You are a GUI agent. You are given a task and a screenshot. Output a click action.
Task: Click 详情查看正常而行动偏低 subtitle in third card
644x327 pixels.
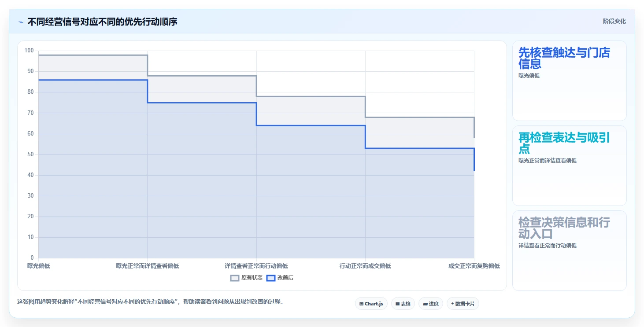548,246
